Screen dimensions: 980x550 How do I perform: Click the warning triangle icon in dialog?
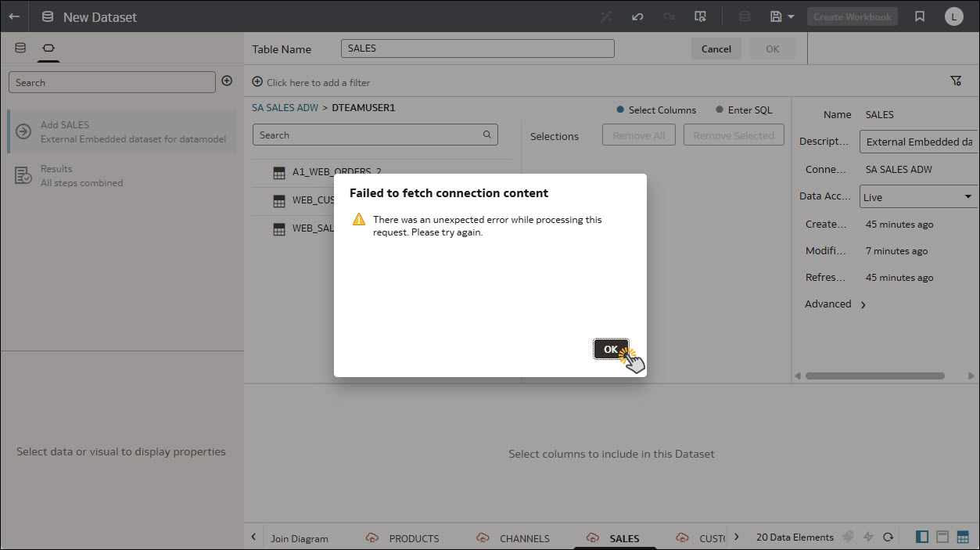358,220
